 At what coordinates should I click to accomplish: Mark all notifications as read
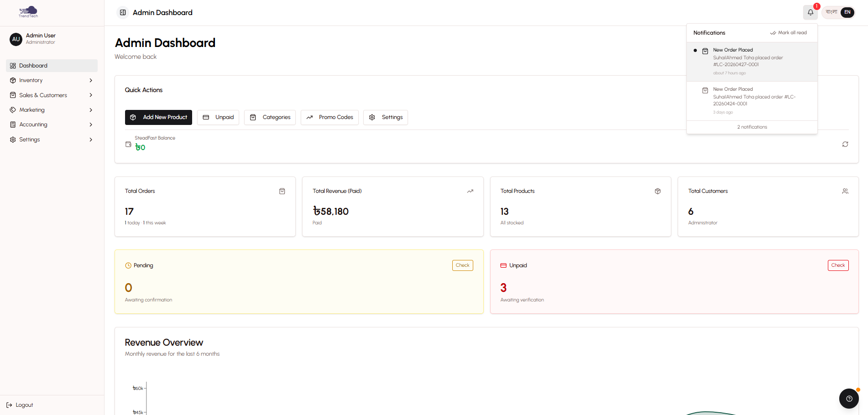click(x=789, y=32)
